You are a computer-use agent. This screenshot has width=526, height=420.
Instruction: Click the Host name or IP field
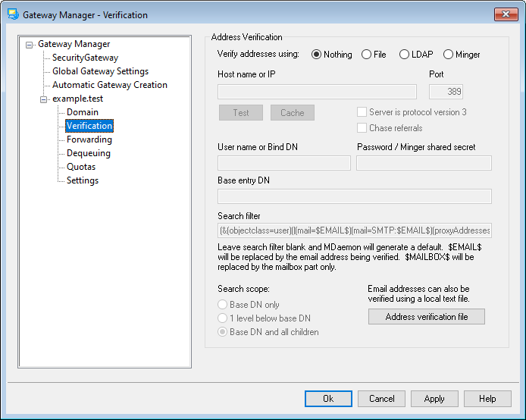click(317, 92)
